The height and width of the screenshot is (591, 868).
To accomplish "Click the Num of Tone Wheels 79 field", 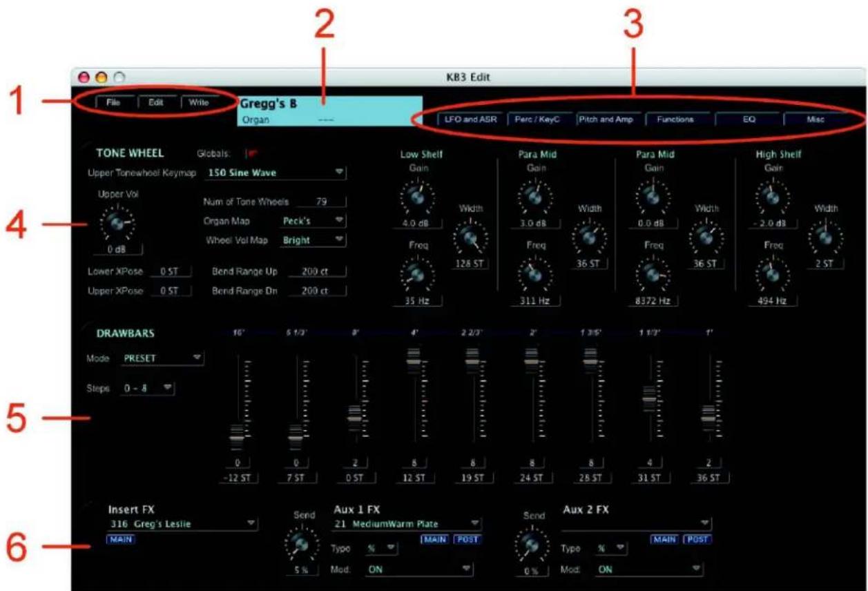I will 320,202.
